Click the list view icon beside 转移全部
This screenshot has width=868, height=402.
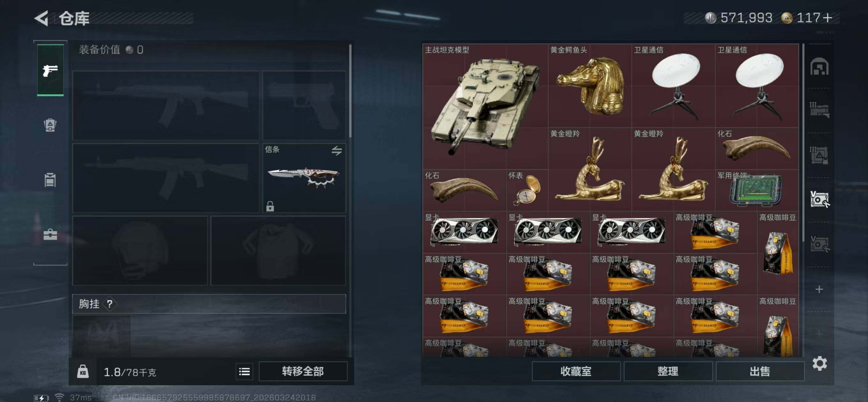244,371
